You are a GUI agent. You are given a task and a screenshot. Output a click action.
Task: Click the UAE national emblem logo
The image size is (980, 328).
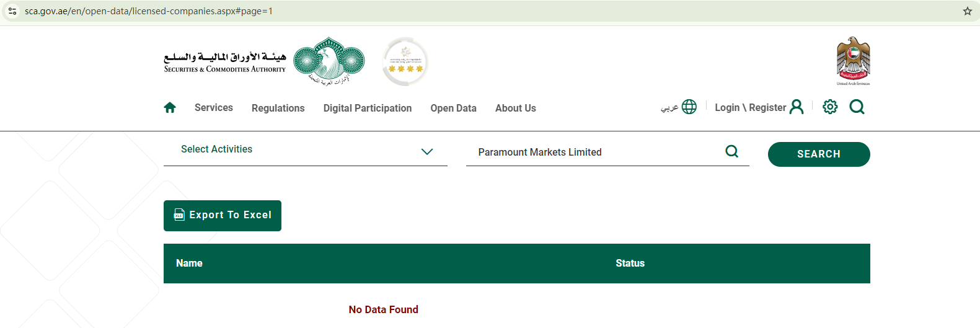853,60
